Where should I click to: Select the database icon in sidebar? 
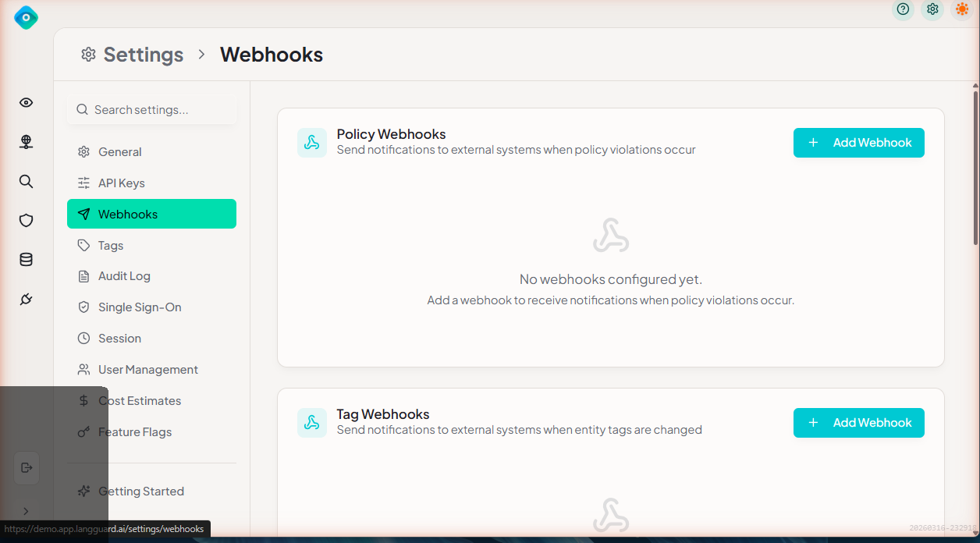[26, 259]
